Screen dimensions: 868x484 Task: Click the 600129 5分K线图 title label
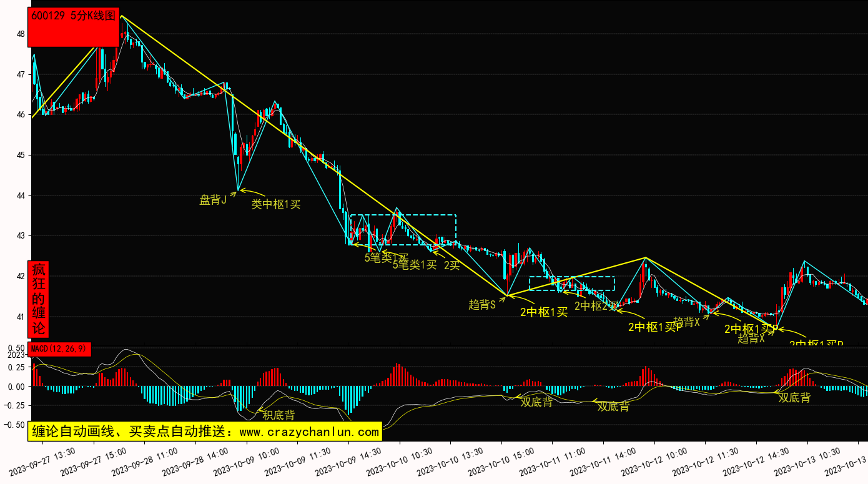click(x=74, y=17)
